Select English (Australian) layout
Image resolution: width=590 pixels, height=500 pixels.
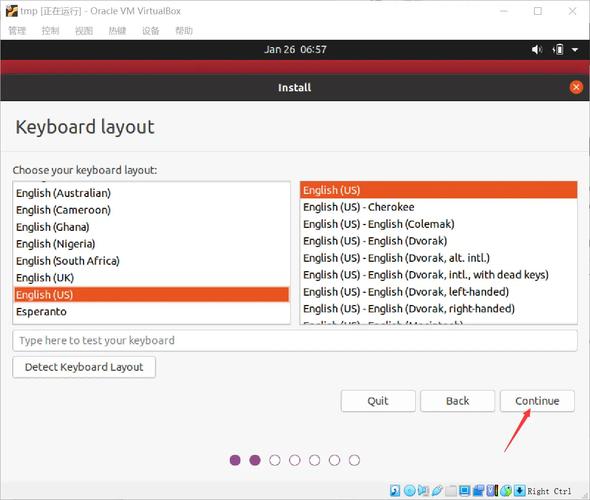[x=151, y=193]
